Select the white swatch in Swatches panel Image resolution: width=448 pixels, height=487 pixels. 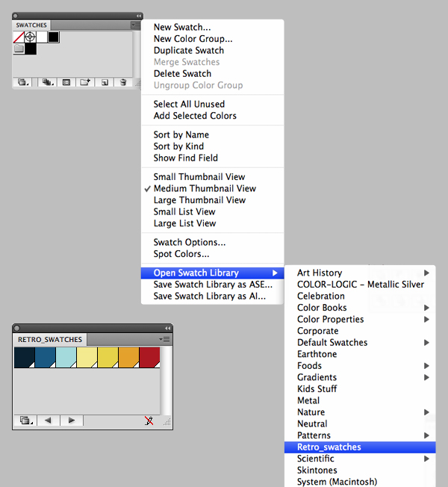point(42,37)
